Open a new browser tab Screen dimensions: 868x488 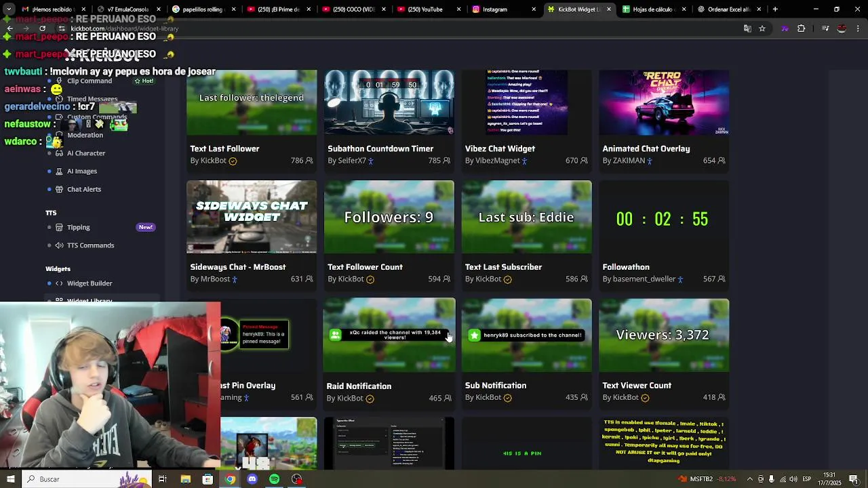(x=775, y=9)
